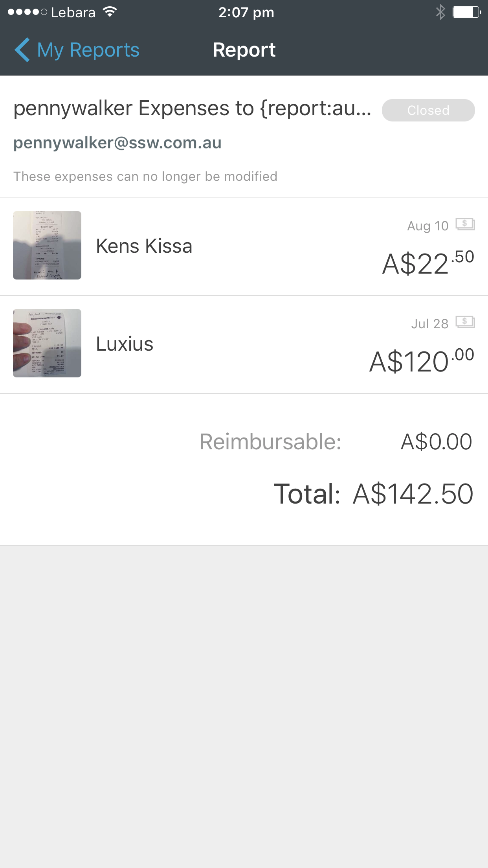Tap the cash icon beside Aug 10

(x=465, y=224)
